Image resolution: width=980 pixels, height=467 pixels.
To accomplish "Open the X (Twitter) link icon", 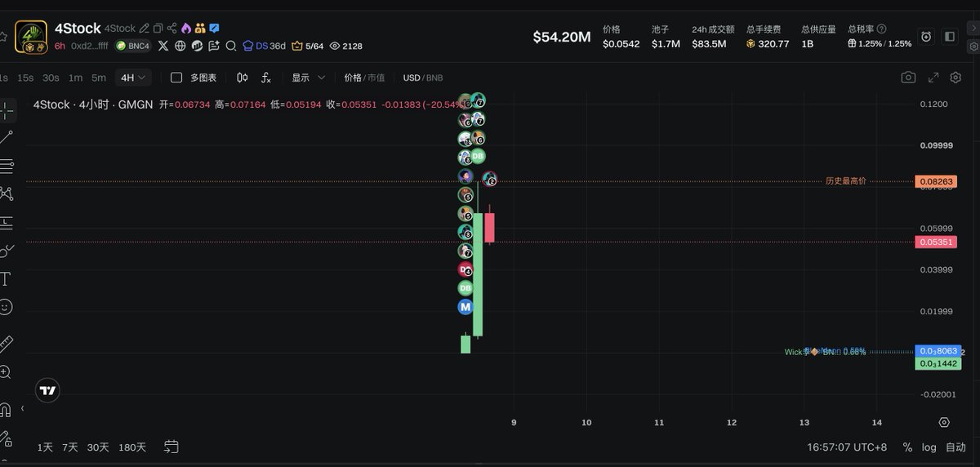I will point(163,46).
